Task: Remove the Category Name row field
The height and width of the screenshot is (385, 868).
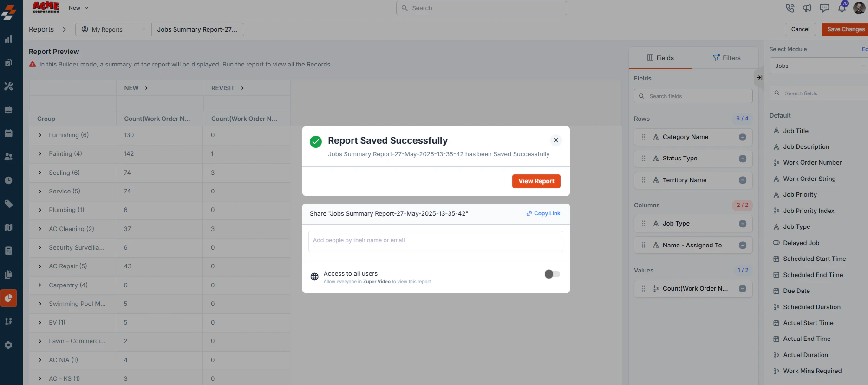Action: coord(743,137)
